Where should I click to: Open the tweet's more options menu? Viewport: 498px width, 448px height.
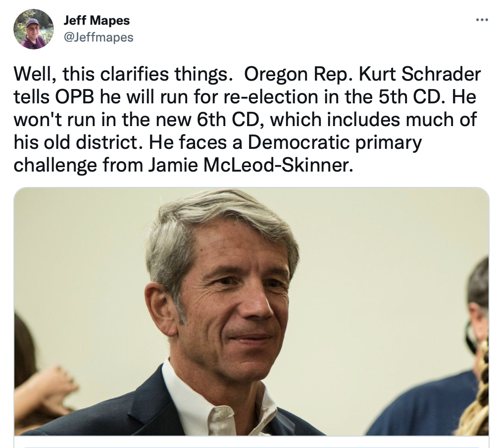pyautogui.click(x=481, y=20)
